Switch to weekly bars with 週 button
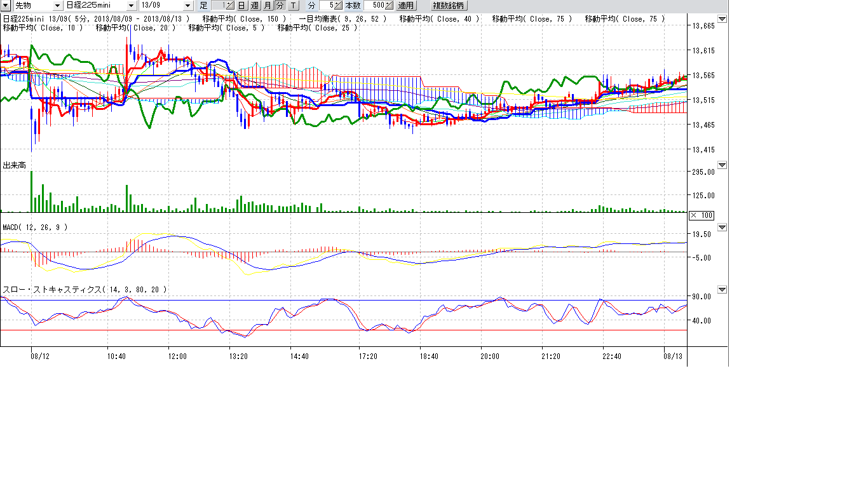868x488 pixels. [255, 5]
